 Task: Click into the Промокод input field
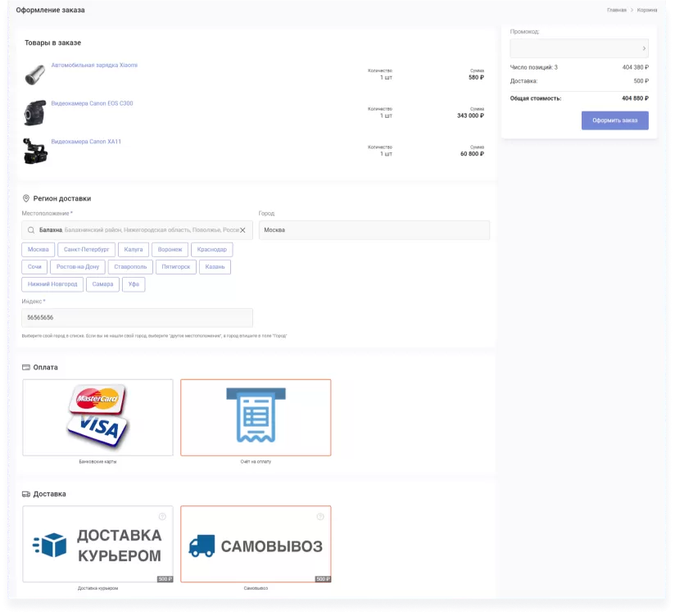point(573,48)
